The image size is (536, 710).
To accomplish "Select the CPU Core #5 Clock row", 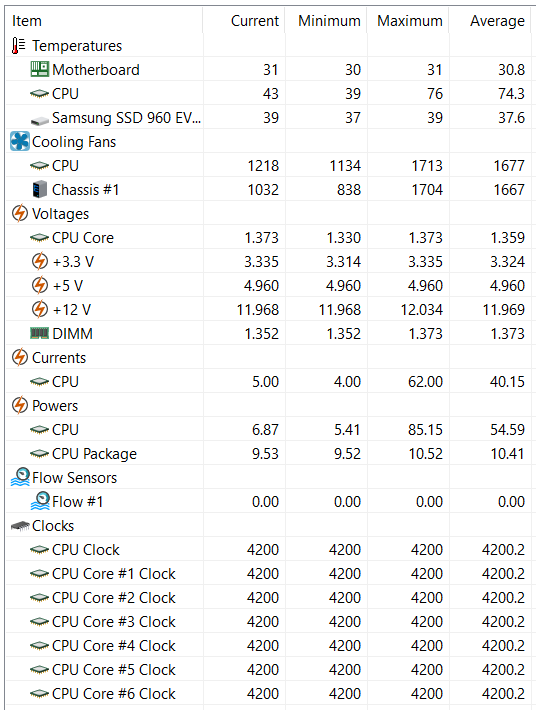I will (x=268, y=670).
